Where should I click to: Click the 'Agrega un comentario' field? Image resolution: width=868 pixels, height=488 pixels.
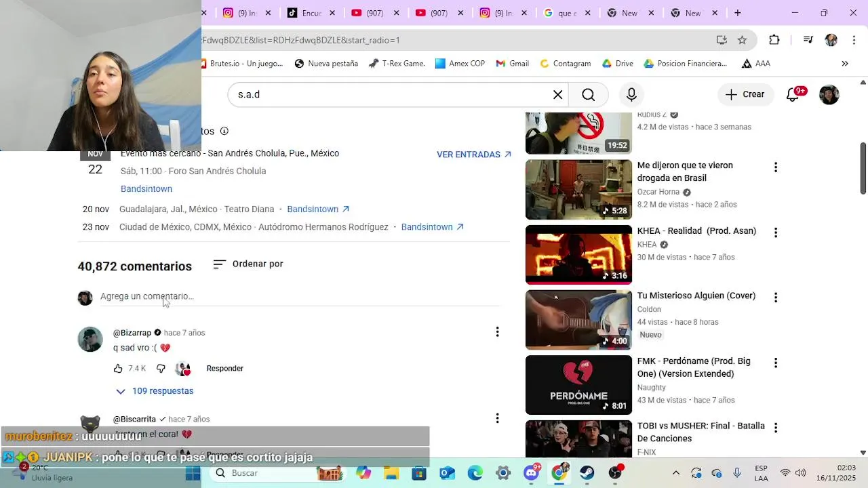(300, 296)
